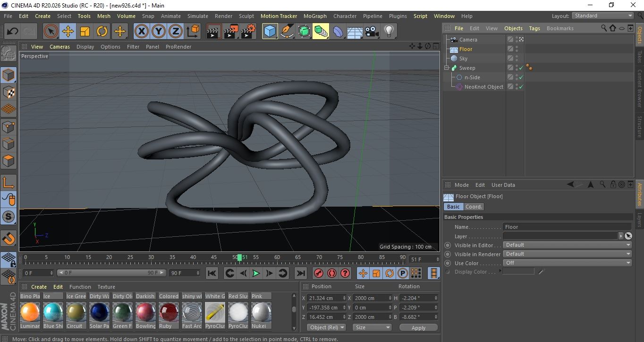Open material manager Create menu

(x=39, y=287)
